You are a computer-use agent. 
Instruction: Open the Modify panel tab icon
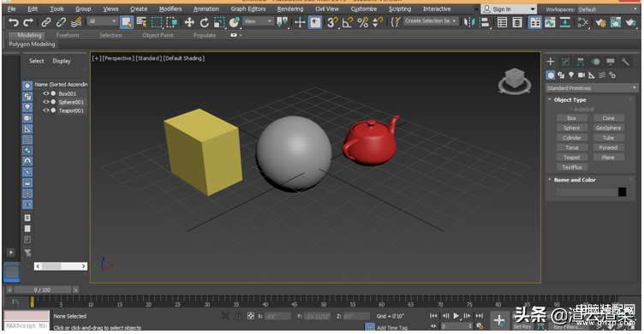(565, 62)
